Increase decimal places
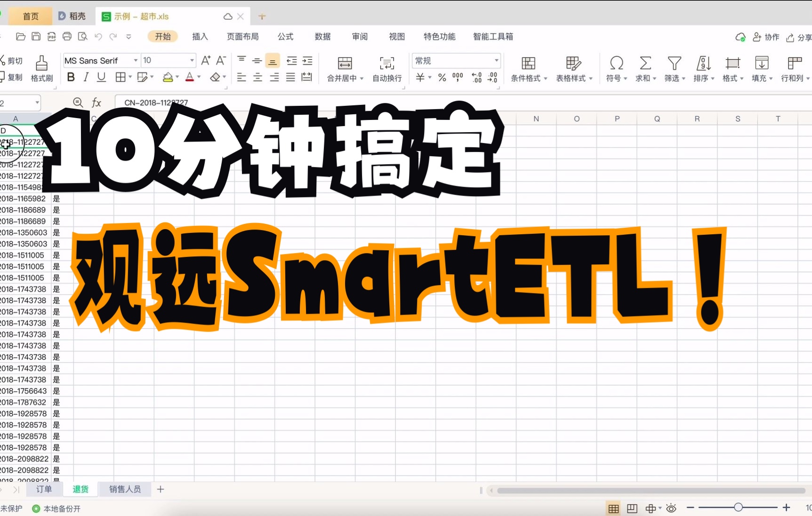Image resolution: width=812 pixels, height=516 pixels. 476,78
